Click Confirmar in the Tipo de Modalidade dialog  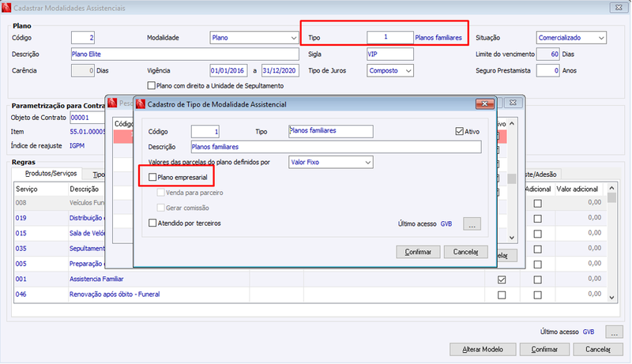point(418,252)
